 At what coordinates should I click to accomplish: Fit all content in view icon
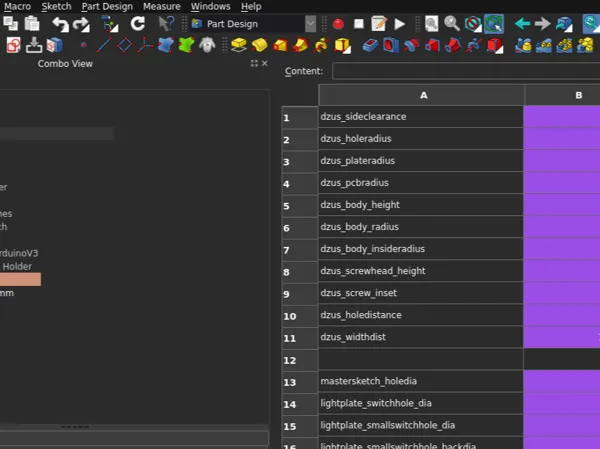pos(431,24)
